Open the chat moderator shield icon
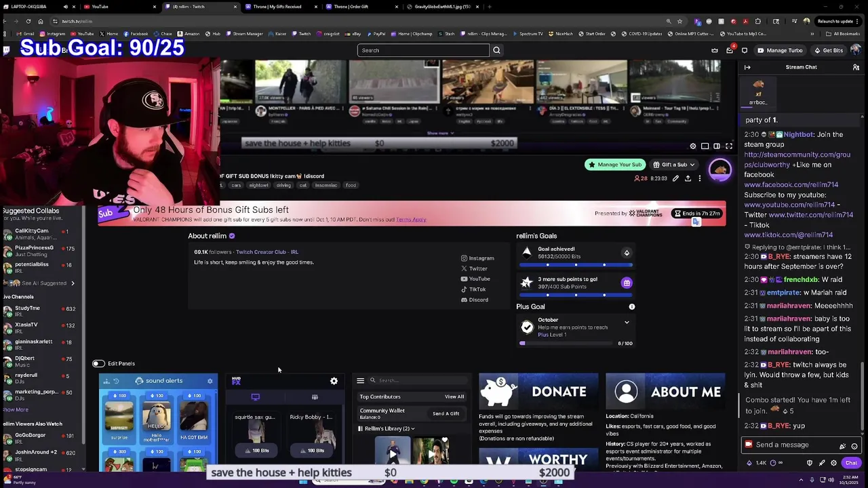This screenshot has height=488, width=868. point(810,463)
